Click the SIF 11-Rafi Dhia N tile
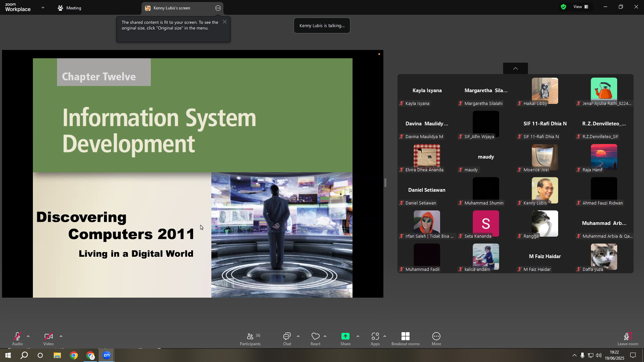This screenshot has width=644, height=362. point(545,124)
